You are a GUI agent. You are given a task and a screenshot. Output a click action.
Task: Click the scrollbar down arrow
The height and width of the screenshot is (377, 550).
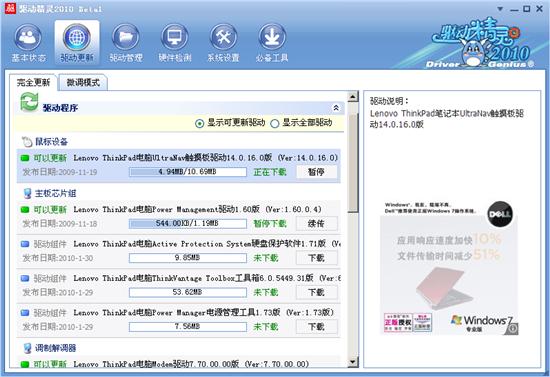point(353,362)
